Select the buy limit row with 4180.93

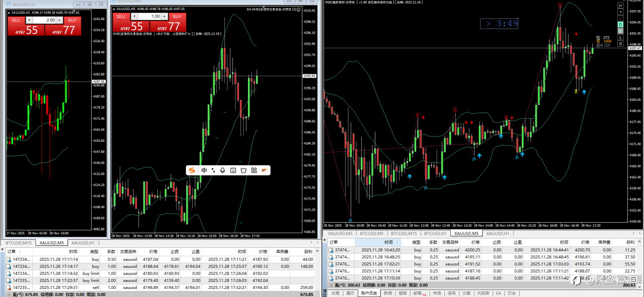(x=160, y=273)
